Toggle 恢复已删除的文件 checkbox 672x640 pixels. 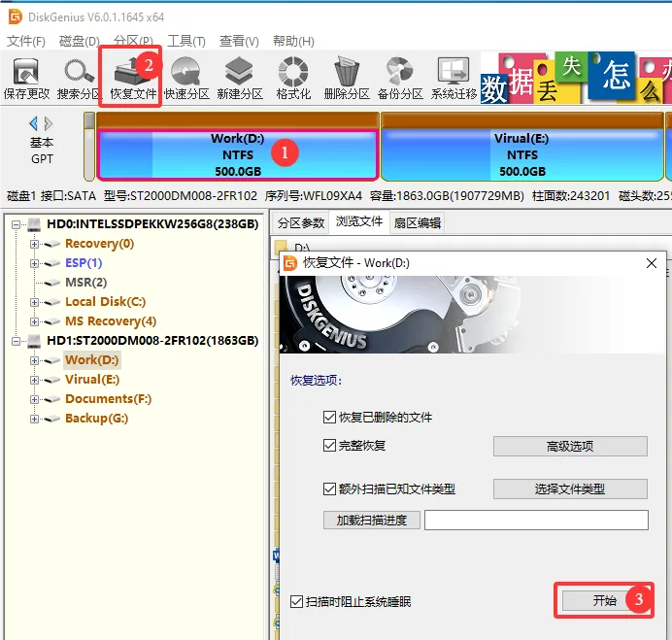pyautogui.click(x=329, y=417)
